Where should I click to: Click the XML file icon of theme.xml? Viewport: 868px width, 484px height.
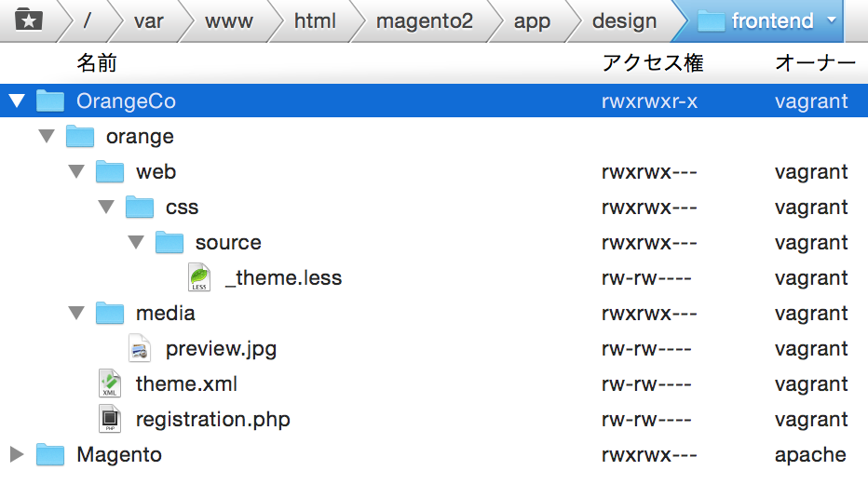[x=110, y=383]
